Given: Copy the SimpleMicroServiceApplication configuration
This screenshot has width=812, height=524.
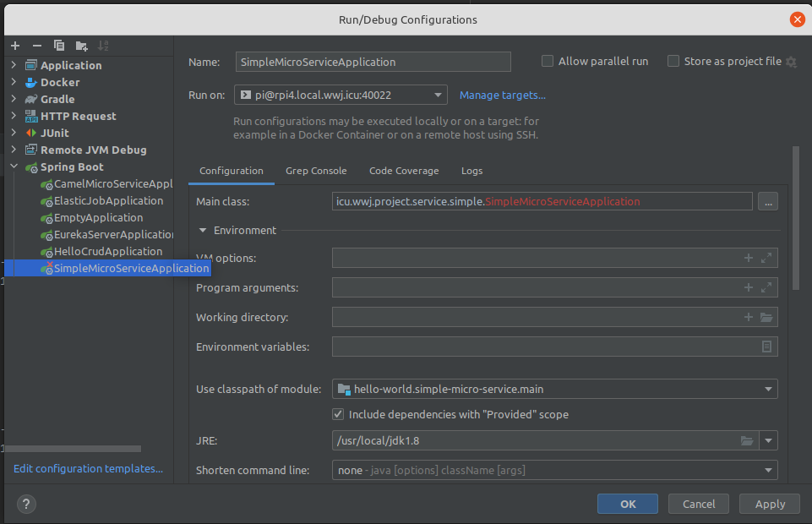Looking at the screenshot, I should [x=58, y=46].
